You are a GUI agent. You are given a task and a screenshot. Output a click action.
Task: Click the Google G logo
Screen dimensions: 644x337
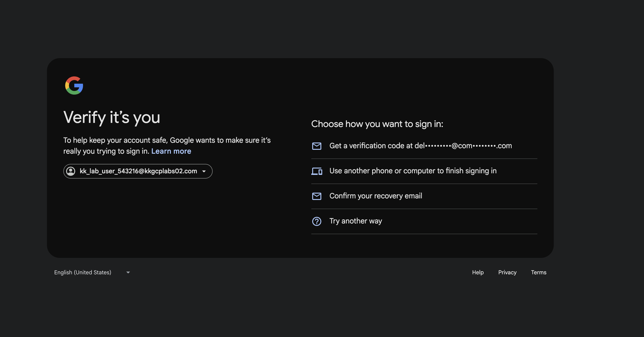point(74,86)
